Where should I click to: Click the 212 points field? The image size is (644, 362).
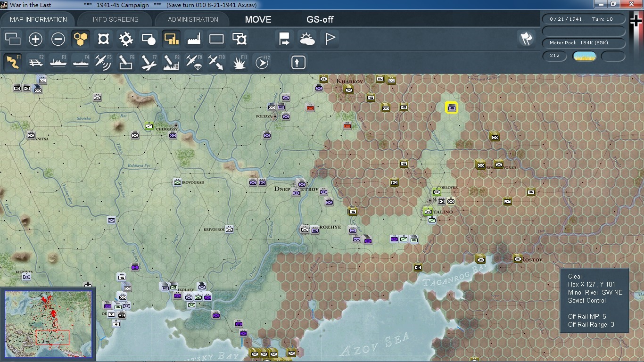pyautogui.click(x=555, y=56)
